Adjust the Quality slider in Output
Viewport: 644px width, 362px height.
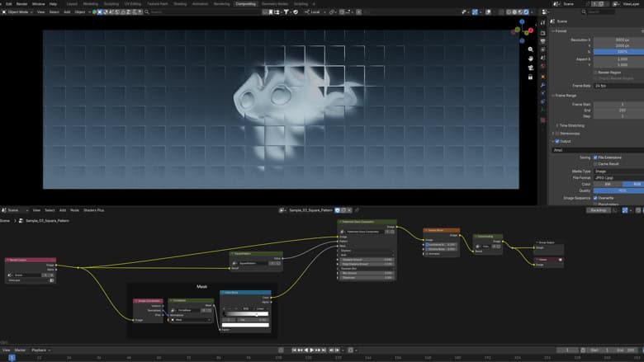click(x=618, y=191)
